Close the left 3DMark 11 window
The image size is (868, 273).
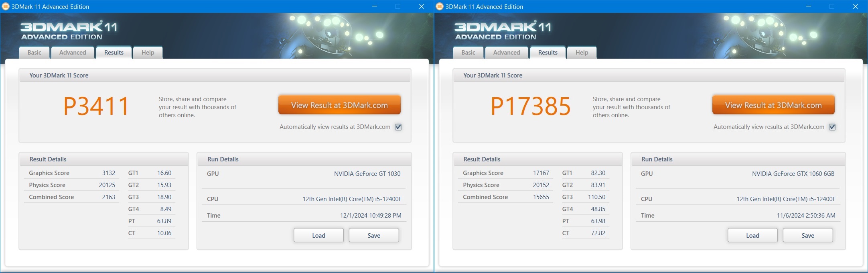[422, 6]
